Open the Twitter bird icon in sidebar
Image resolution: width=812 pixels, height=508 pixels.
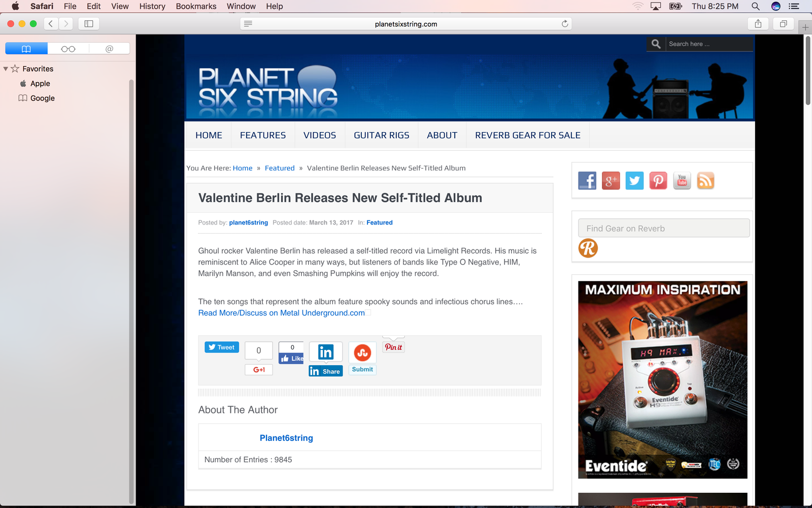[634, 180]
